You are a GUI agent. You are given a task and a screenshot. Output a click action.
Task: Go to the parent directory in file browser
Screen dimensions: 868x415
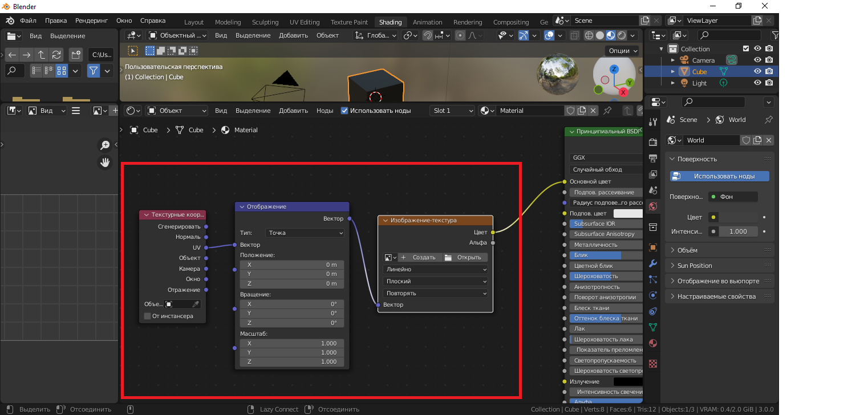[42, 55]
